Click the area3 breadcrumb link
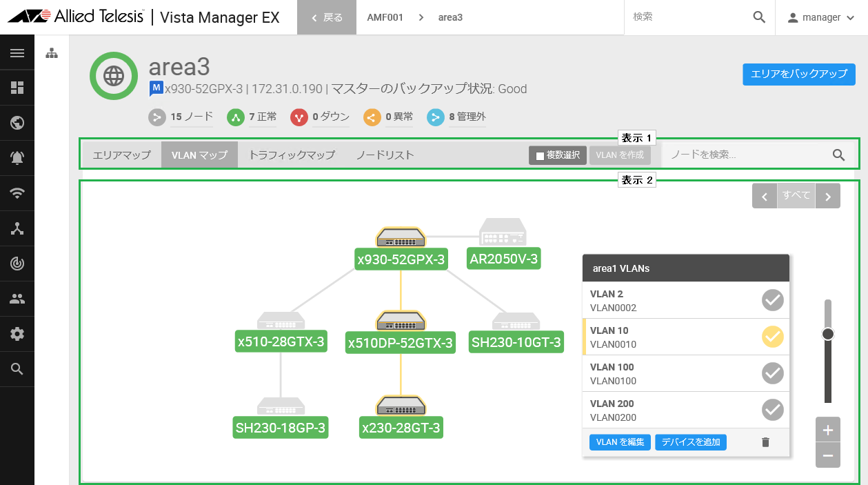The height and width of the screenshot is (485, 868). click(x=450, y=17)
